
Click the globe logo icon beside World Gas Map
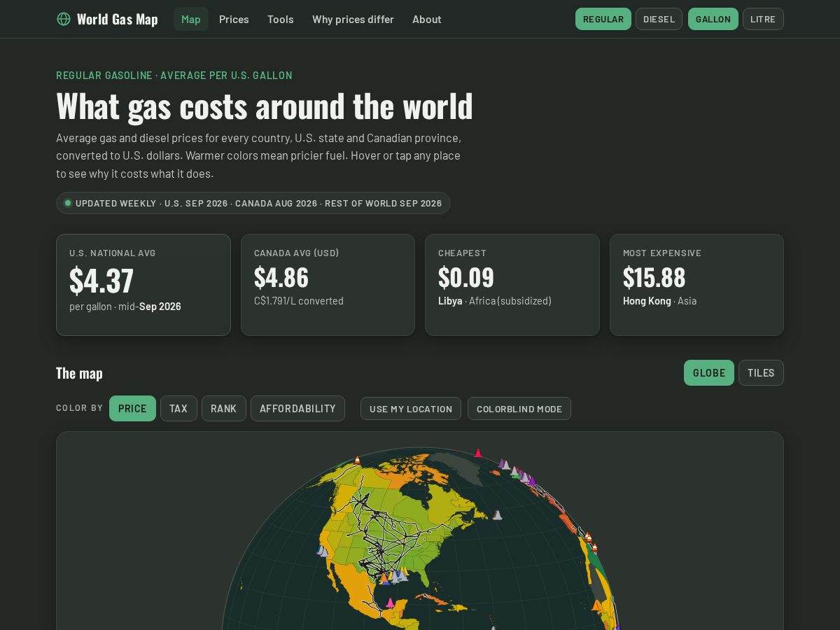pyautogui.click(x=64, y=19)
